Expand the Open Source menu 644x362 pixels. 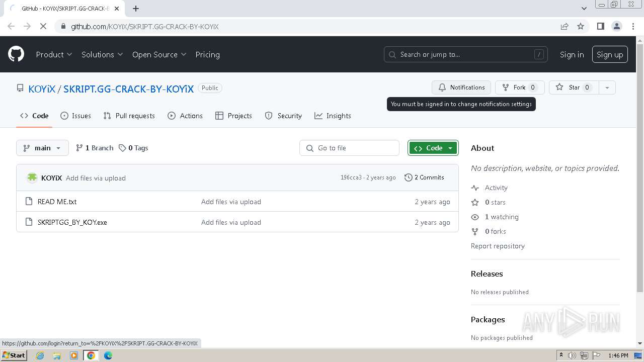[159, 54]
